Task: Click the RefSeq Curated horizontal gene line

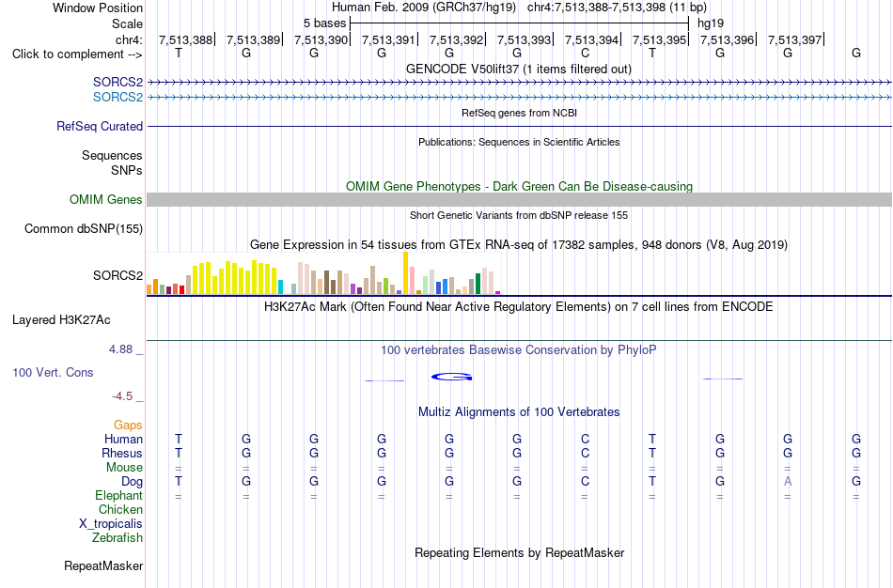Action: [x=520, y=127]
